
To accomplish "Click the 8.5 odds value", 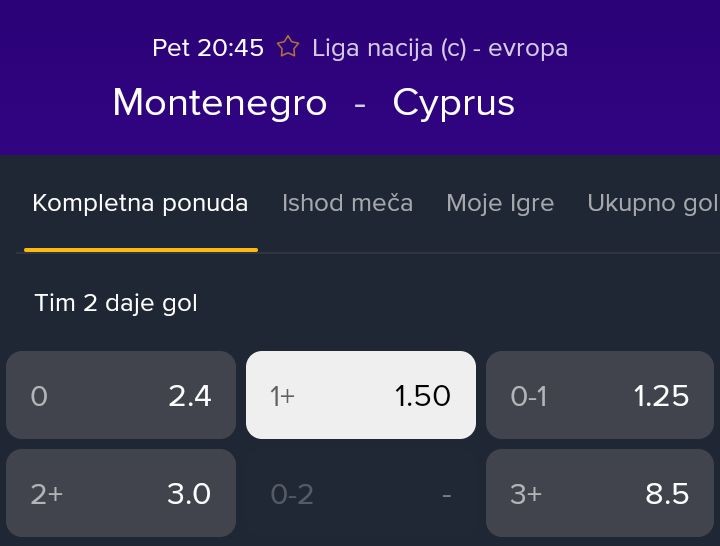I will 667,494.
